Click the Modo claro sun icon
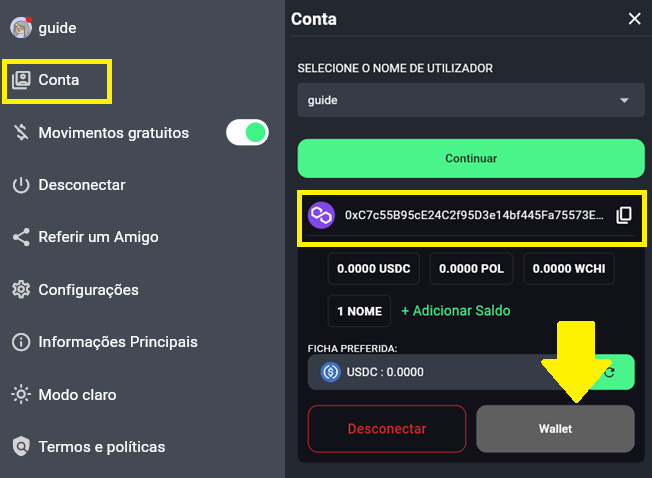 (20, 394)
